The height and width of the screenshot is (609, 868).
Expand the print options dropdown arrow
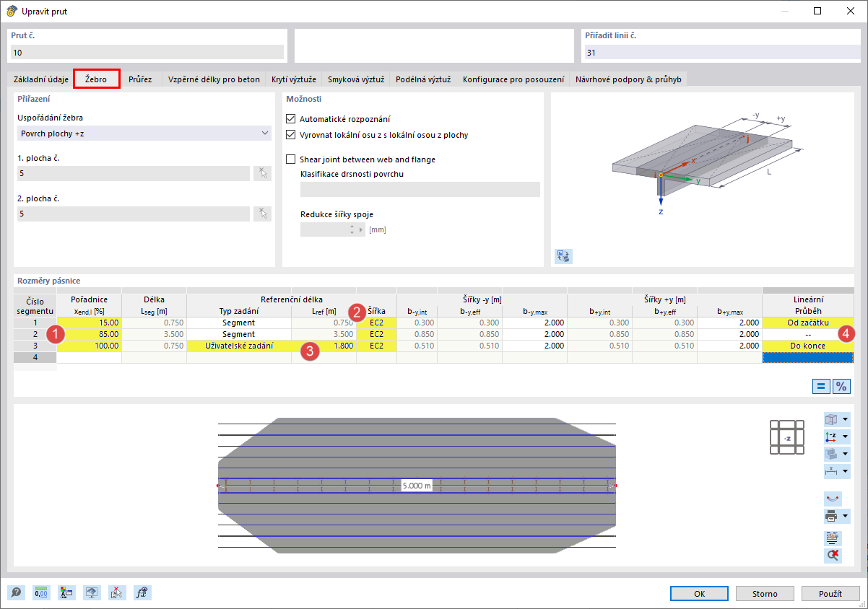[845, 516]
